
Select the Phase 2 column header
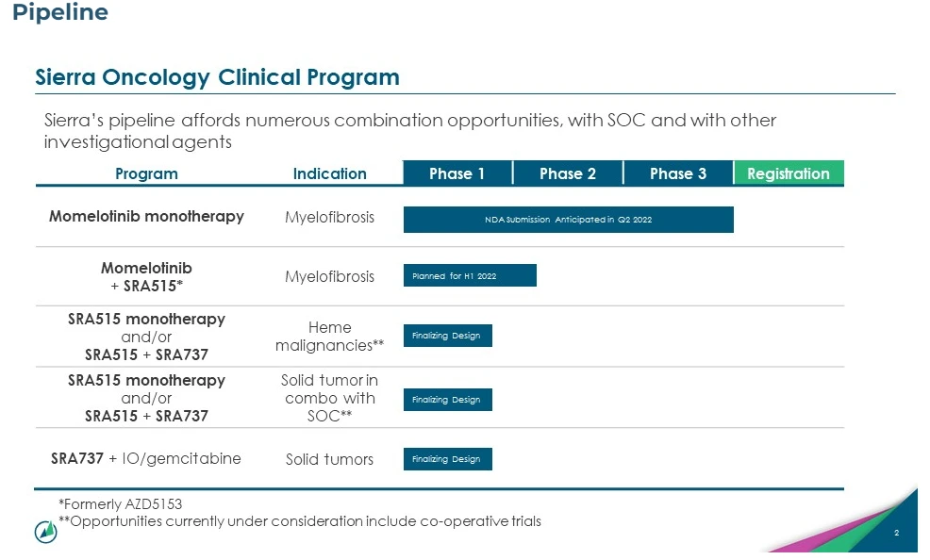pyautogui.click(x=568, y=173)
